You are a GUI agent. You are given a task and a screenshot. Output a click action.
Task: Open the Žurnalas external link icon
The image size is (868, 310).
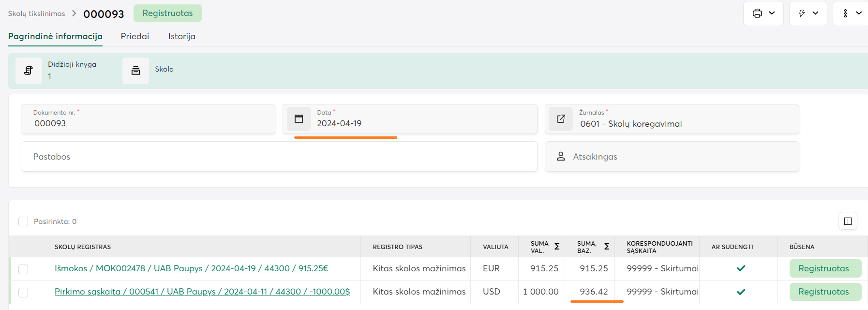coord(561,119)
